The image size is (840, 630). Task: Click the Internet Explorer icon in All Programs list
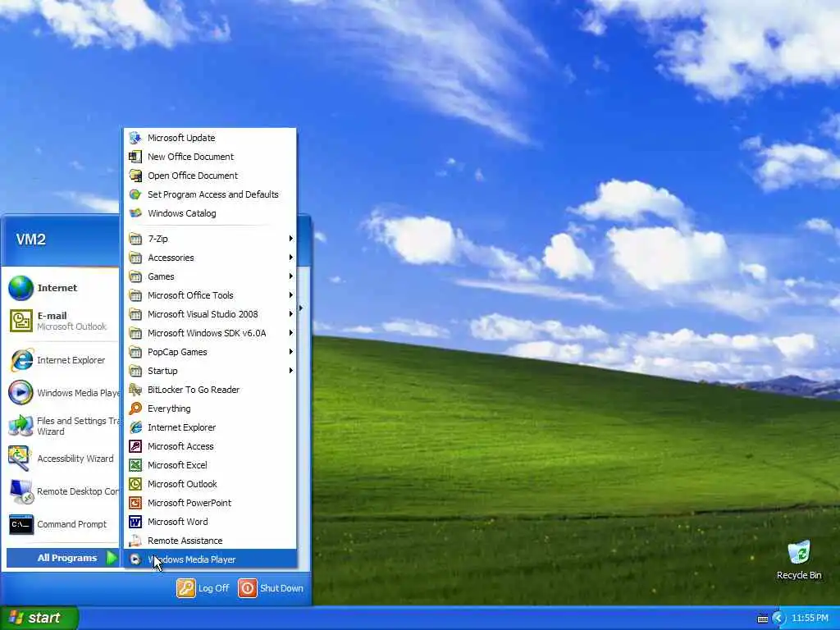(135, 427)
